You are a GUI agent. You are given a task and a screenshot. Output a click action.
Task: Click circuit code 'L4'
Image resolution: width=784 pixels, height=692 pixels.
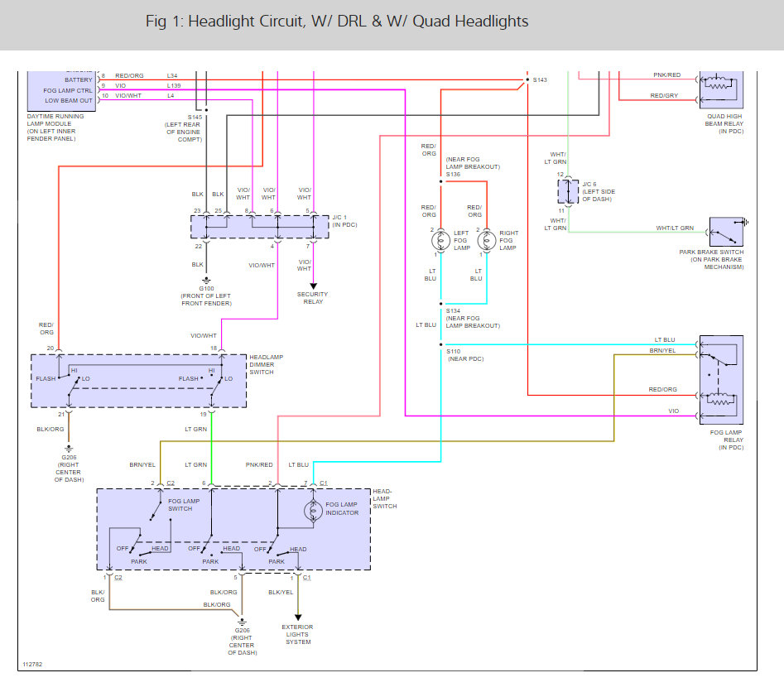[171, 95]
